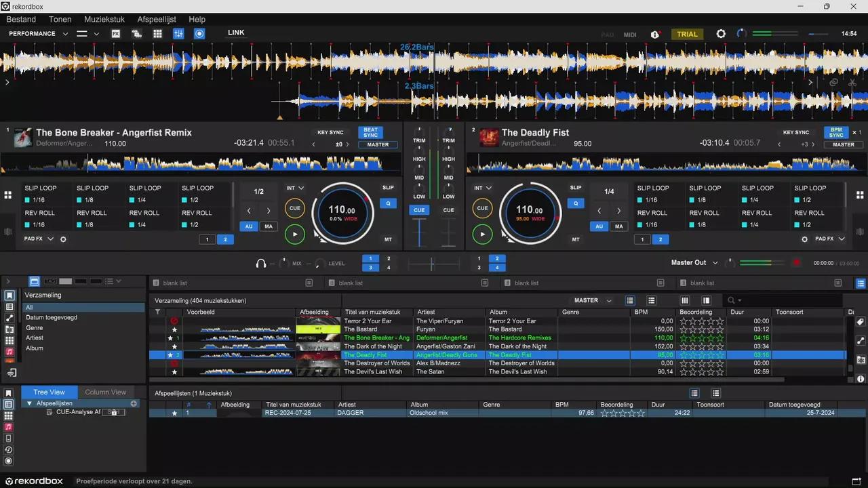Click the headphones icon in mixer strip
The image size is (868, 488).
point(260,264)
